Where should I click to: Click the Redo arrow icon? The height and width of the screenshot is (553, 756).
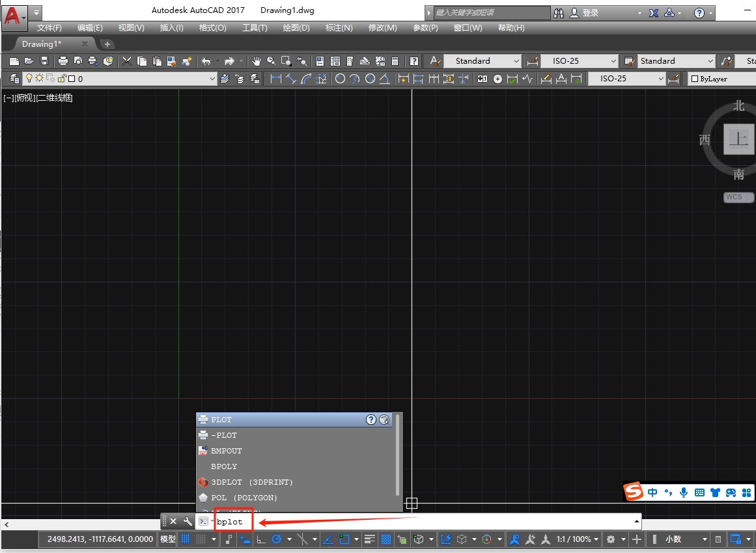pos(229,61)
